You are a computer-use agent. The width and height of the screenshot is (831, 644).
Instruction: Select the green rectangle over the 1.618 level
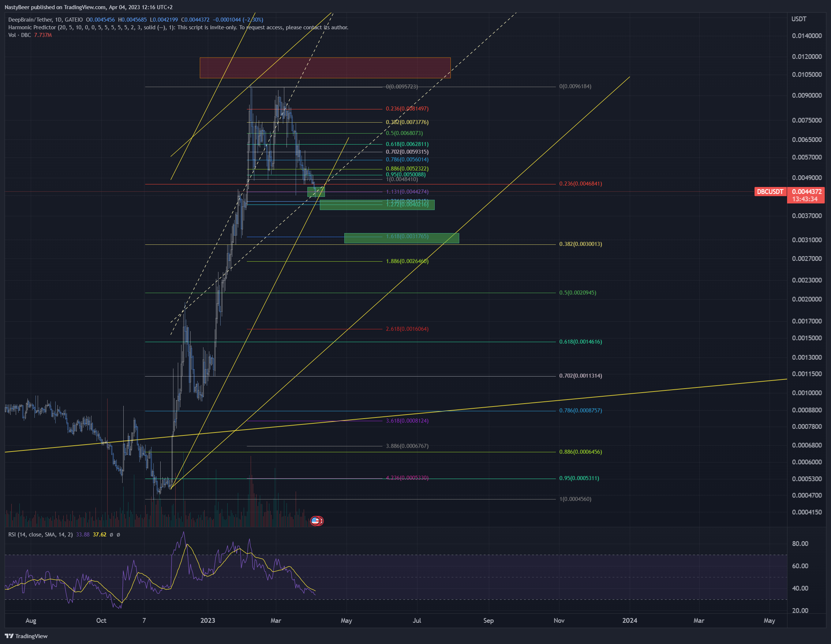401,238
